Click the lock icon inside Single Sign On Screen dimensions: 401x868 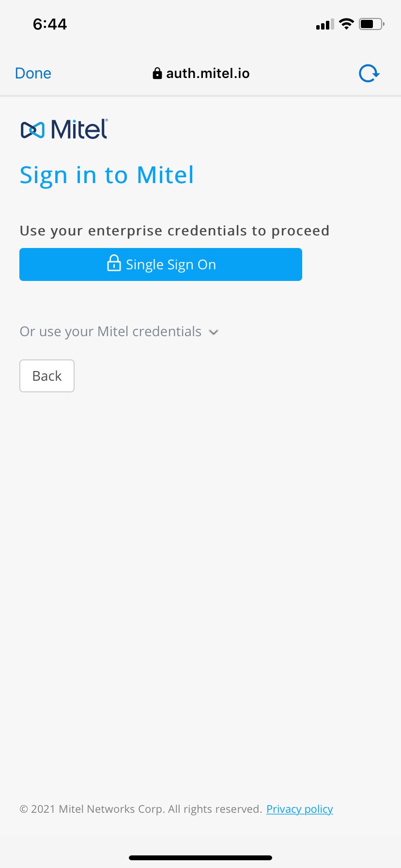pos(114,263)
